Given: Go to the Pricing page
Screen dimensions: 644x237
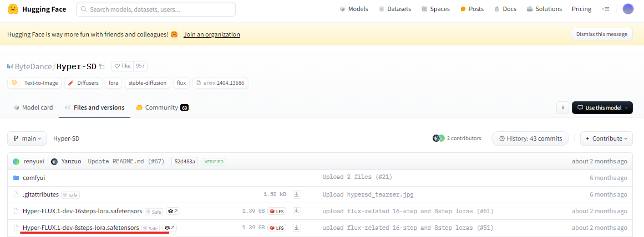Looking at the screenshot, I should tap(581, 9).
